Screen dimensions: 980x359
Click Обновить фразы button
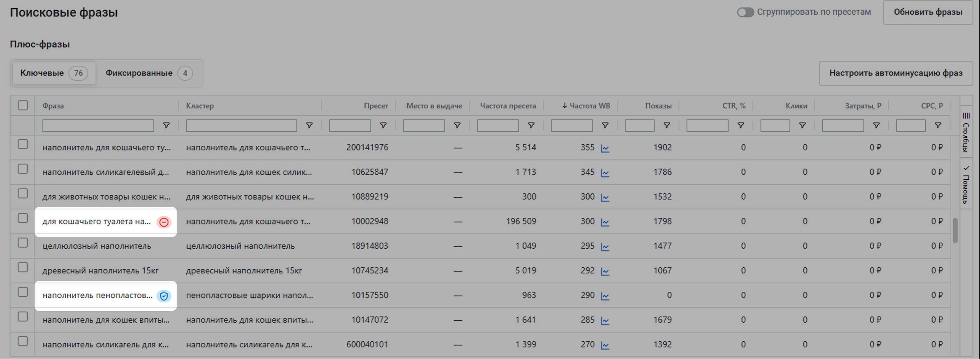(928, 12)
